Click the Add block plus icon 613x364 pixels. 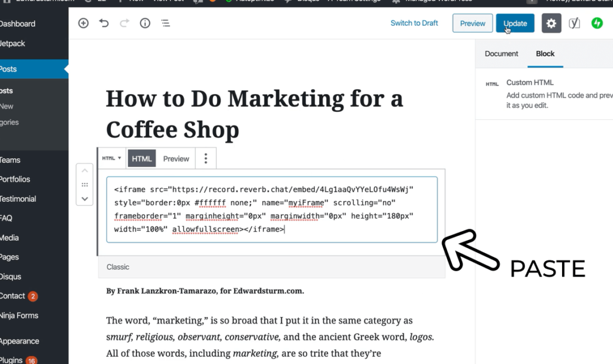(83, 23)
